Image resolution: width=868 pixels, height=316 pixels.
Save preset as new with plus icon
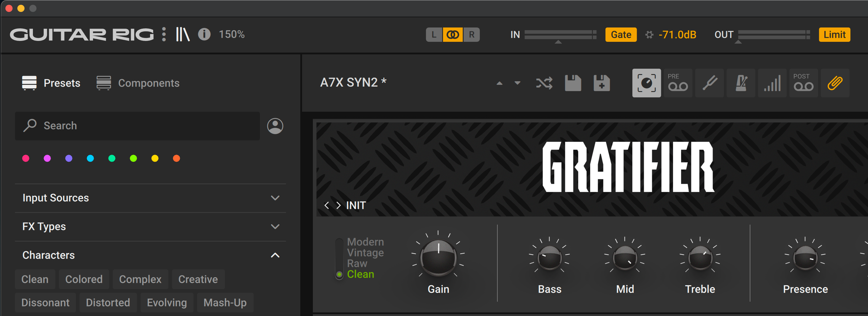click(601, 83)
